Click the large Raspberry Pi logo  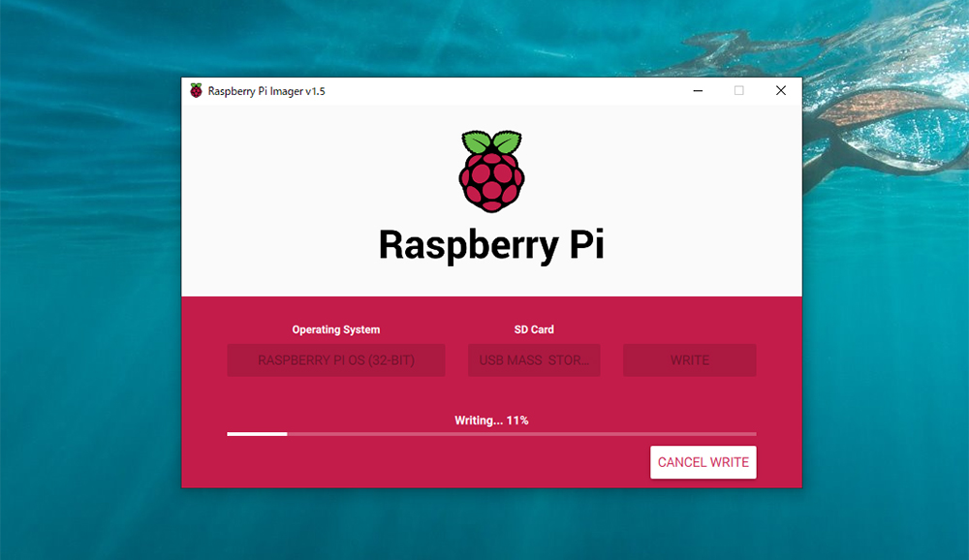coord(492,171)
